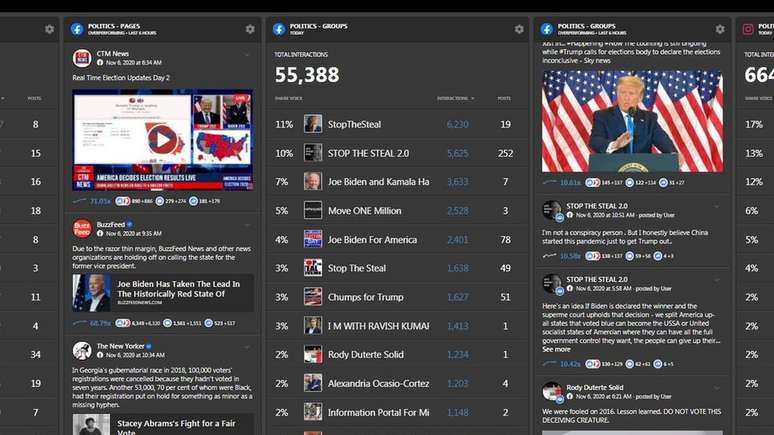
Task: Click CTM News page avatar
Action: coord(82,58)
